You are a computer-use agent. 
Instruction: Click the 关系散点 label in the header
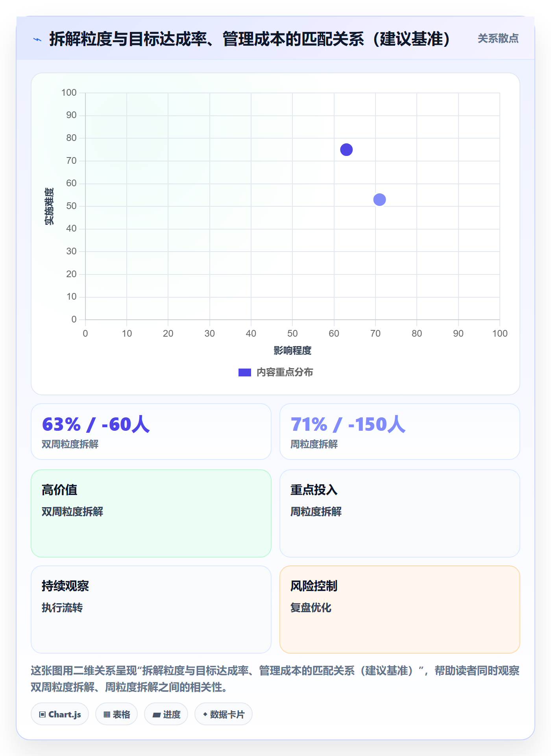point(498,39)
